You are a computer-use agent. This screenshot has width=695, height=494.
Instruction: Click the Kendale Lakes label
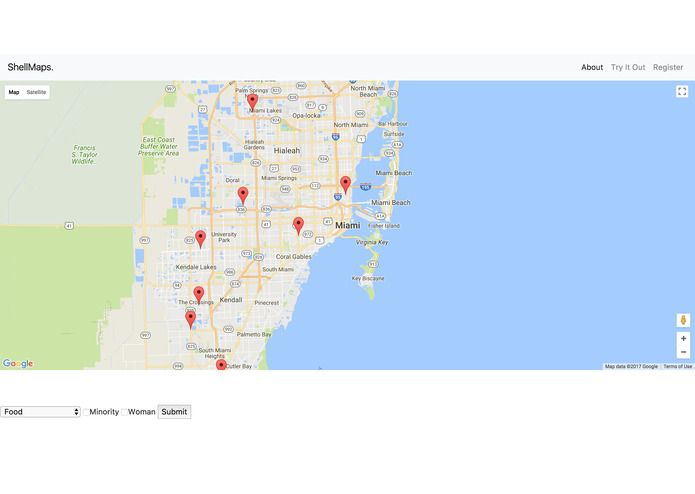196,267
